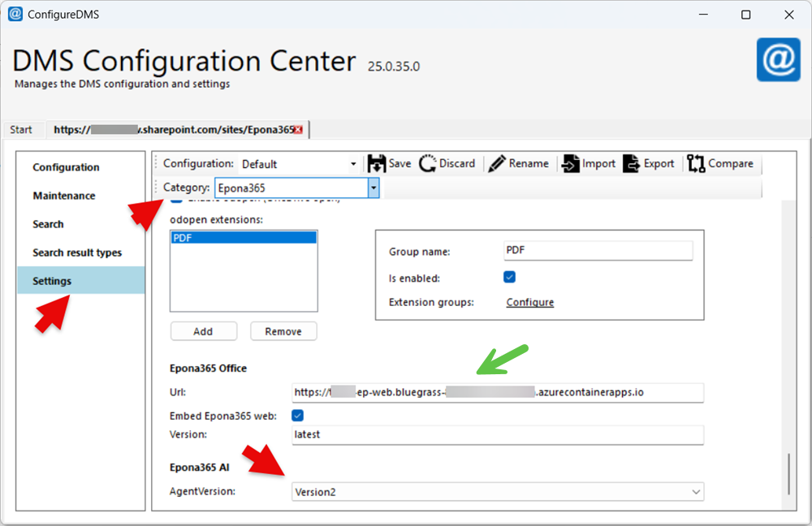The width and height of the screenshot is (812, 526).
Task: Open the AgentVersion dropdown showing Version2
Action: tap(498, 492)
